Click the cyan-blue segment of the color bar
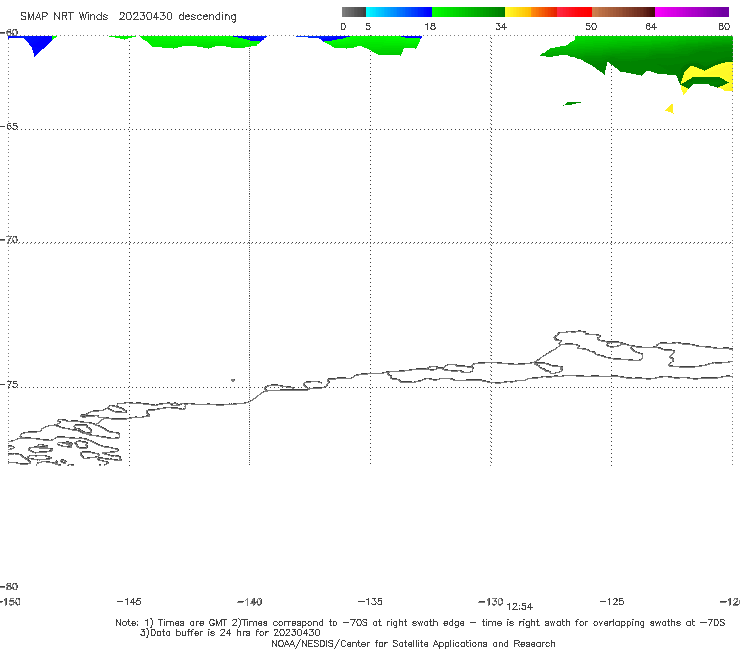Viewport: 740px width, 650px height. pyautogui.click(x=399, y=12)
